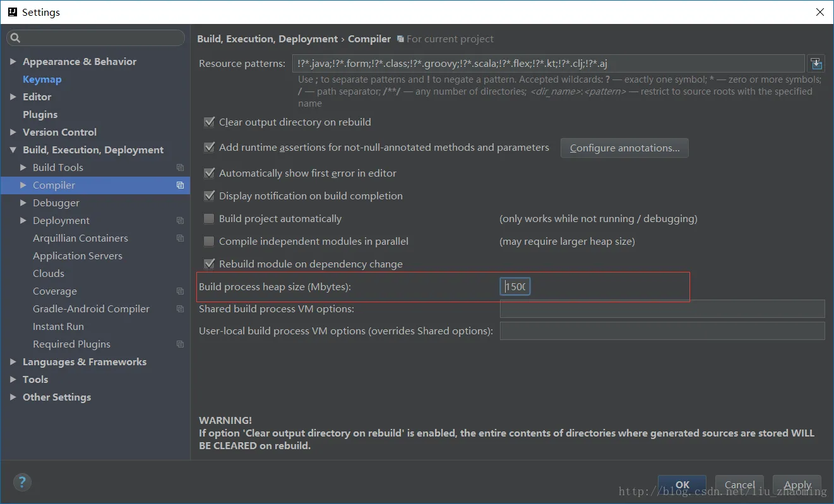Expand the Version Control node arrow
This screenshot has height=504, width=834.
(13, 132)
